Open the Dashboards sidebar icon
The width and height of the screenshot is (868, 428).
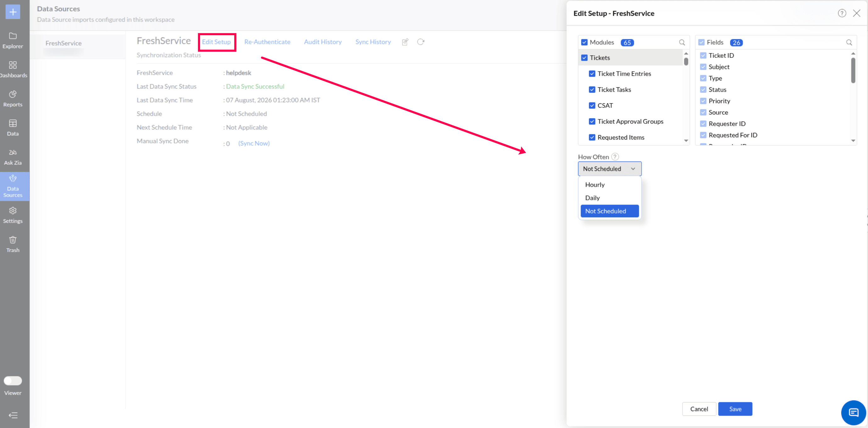pyautogui.click(x=13, y=65)
